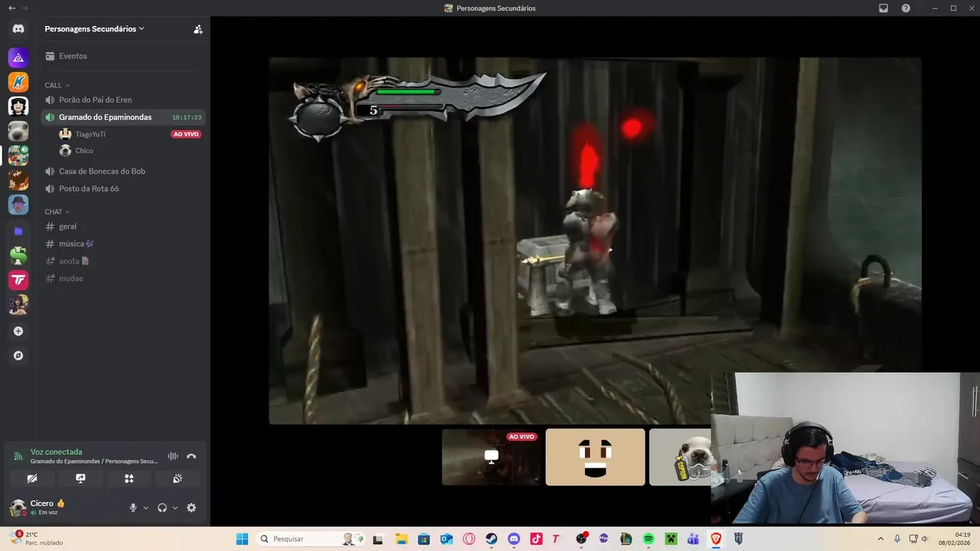Go back with title bar arrow
The width and height of the screenshot is (980, 551).
pos(11,8)
